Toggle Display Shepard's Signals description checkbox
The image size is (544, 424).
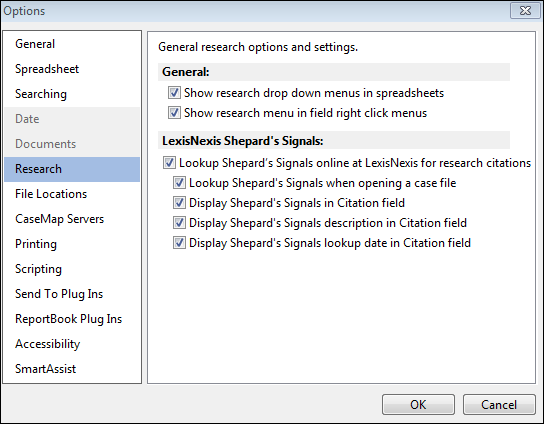click(179, 223)
